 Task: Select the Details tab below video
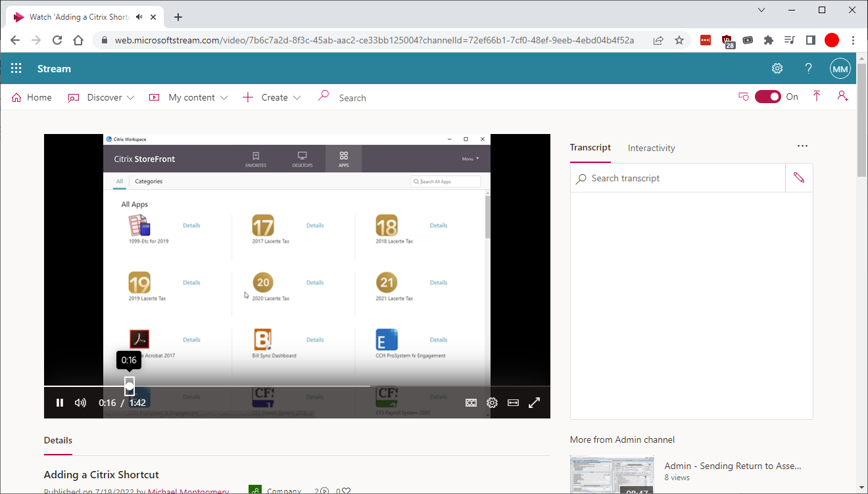58,440
